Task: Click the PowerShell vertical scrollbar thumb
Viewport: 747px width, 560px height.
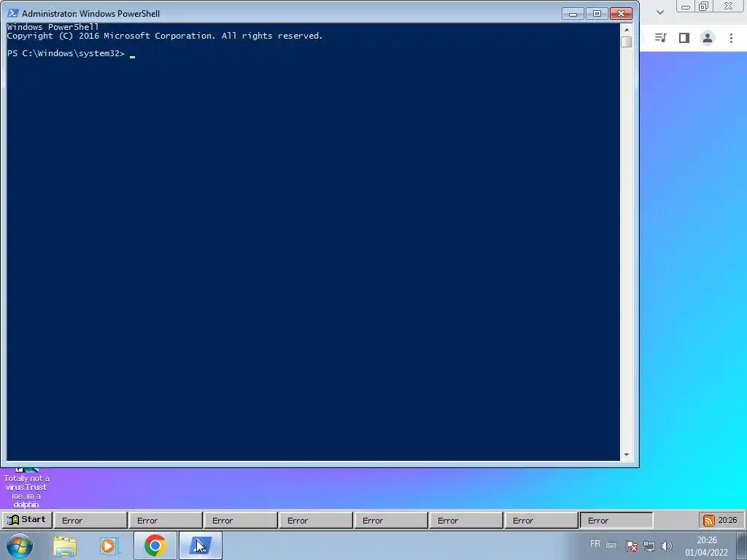Action: click(x=627, y=42)
